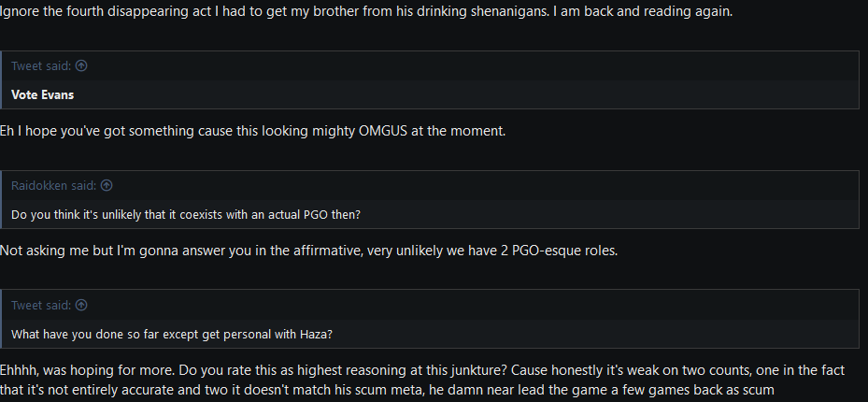
Task: Click the jump arrow icon next to "Raidokken said:"
Action: coord(107,185)
